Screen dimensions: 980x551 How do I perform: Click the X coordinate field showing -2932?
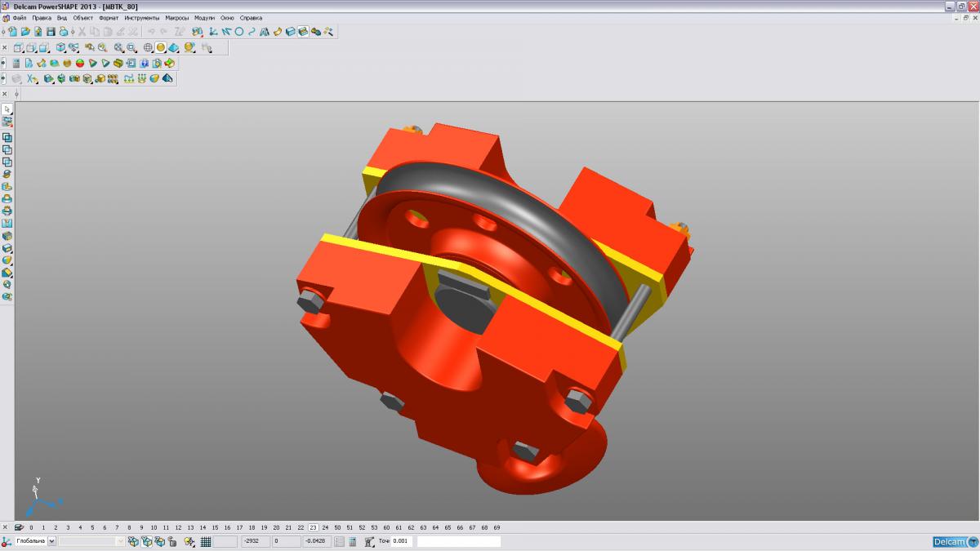[256, 541]
